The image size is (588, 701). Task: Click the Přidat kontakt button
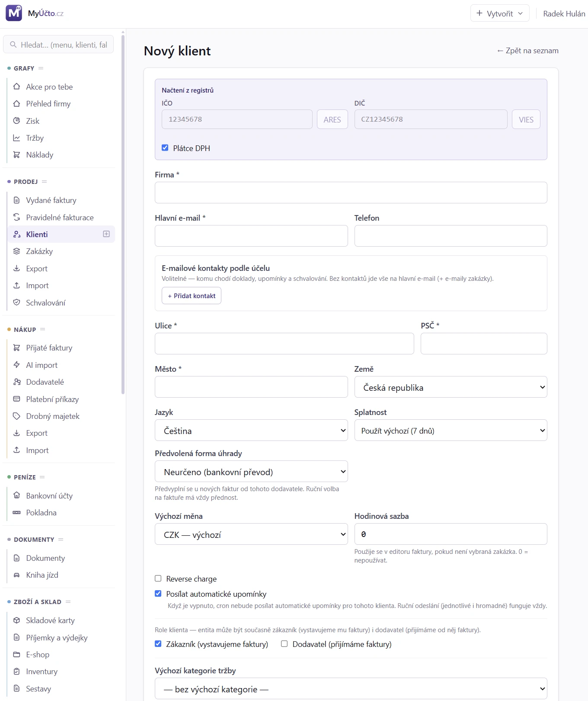tap(192, 296)
